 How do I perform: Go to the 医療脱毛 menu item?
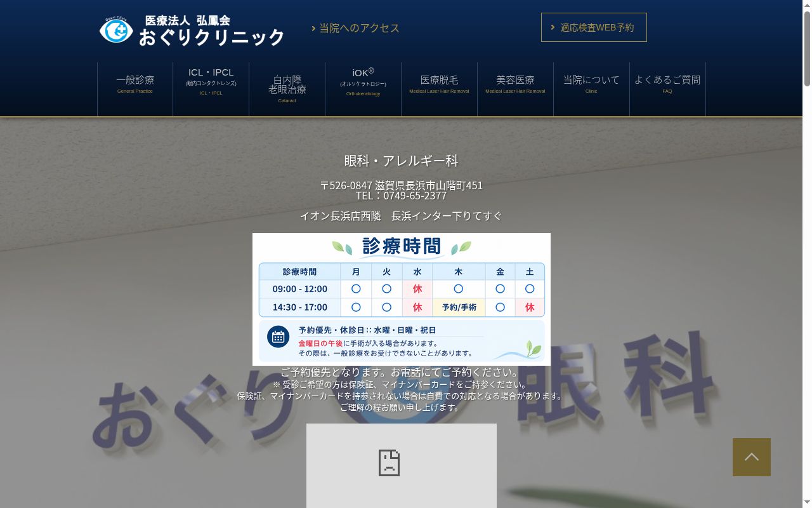[440, 89]
